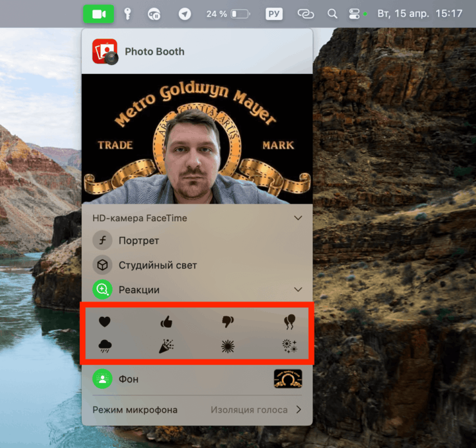Fire the confetti party popper reaction
This screenshot has width=476, height=448.
(167, 347)
